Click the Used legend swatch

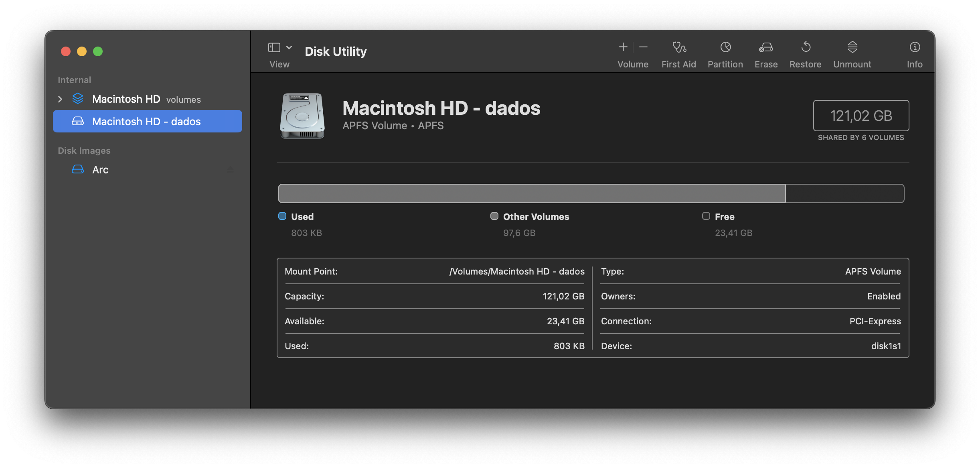tap(282, 216)
